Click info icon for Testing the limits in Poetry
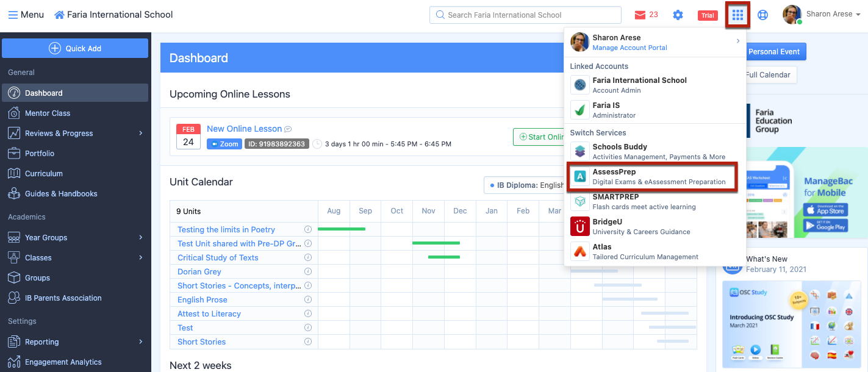The width and height of the screenshot is (868, 372). [x=308, y=229]
